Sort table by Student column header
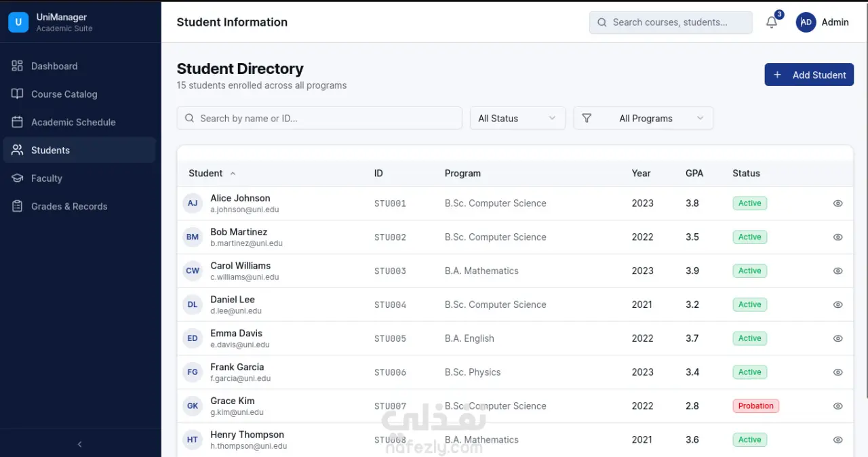Image resolution: width=868 pixels, height=457 pixels. click(206, 173)
